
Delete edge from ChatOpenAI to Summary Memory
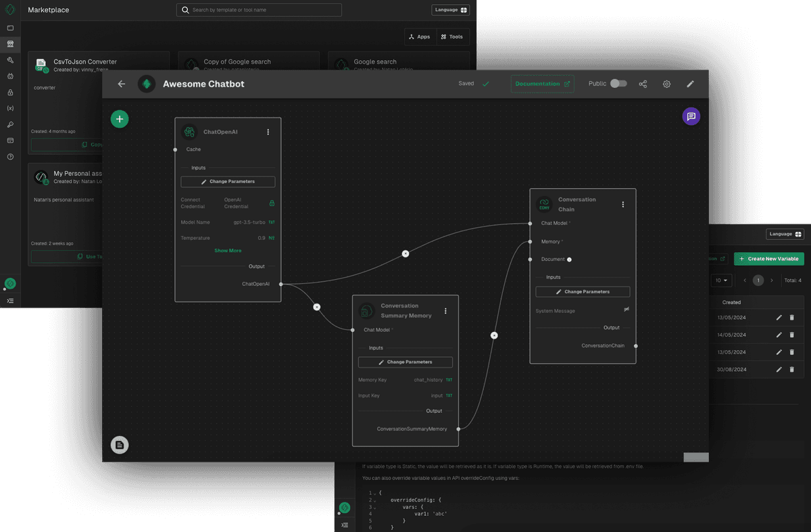[317, 307]
